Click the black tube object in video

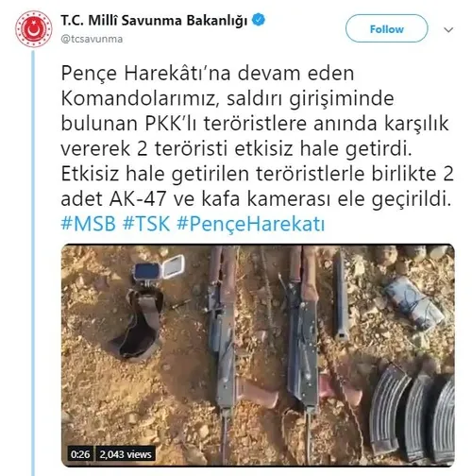coord(341,295)
